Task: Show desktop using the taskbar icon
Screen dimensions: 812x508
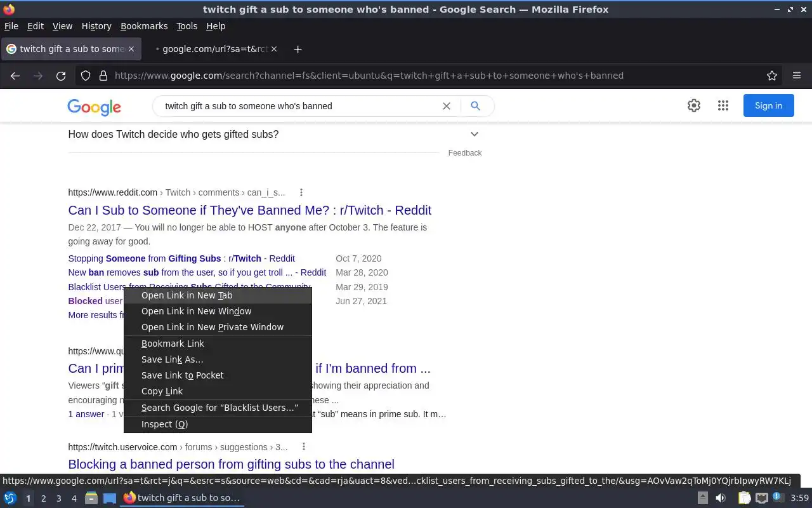Action: [x=110, y=498]
